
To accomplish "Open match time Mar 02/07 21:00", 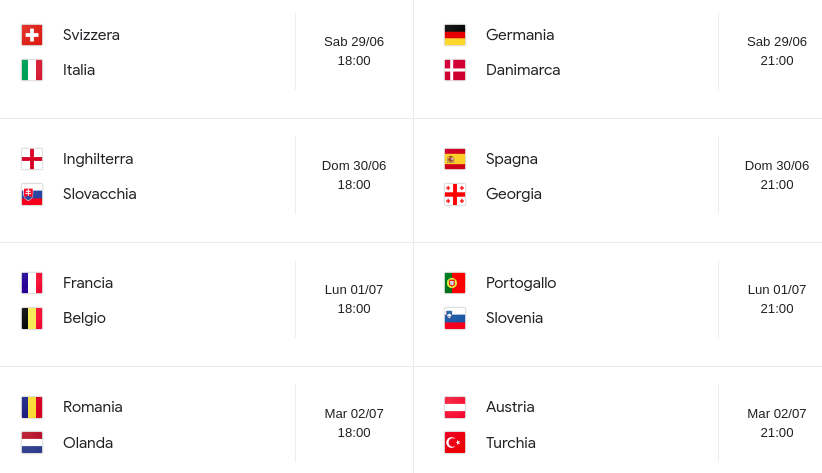I will (x=777, y=423).
